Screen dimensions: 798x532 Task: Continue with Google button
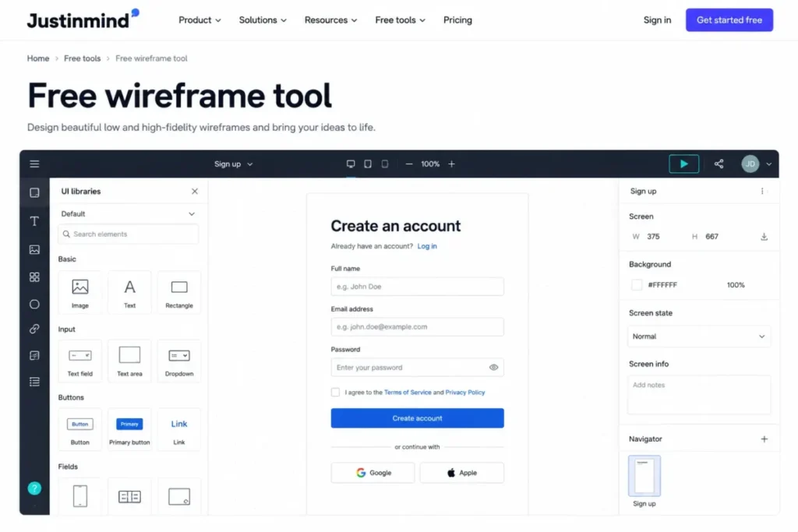point(373,473)
